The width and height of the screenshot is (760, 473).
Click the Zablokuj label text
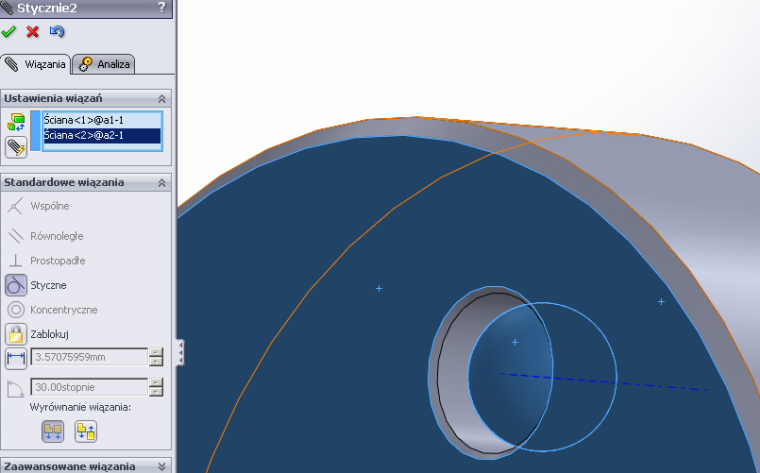[49, 334]
